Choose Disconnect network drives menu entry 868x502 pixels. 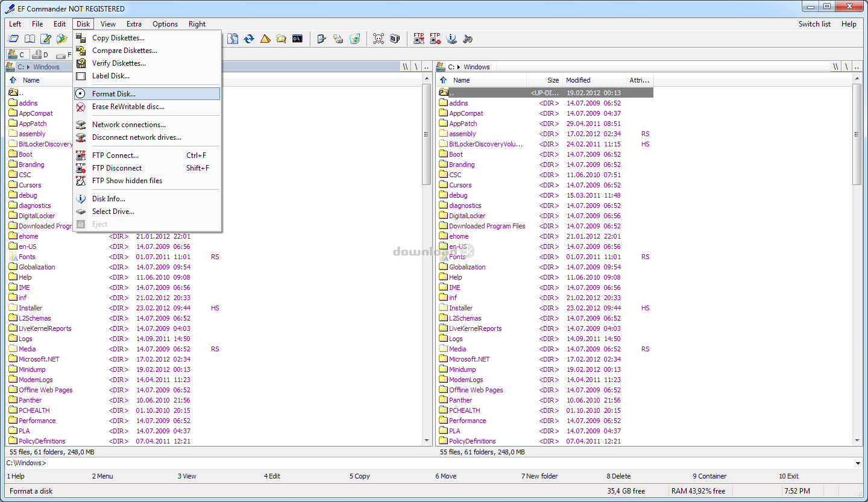coord(147,137)
